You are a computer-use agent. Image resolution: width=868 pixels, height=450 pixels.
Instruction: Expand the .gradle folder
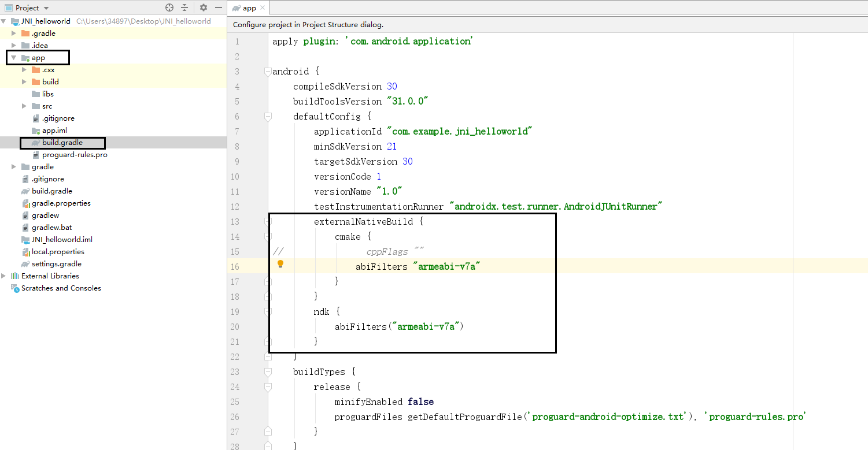coord(14,33)
